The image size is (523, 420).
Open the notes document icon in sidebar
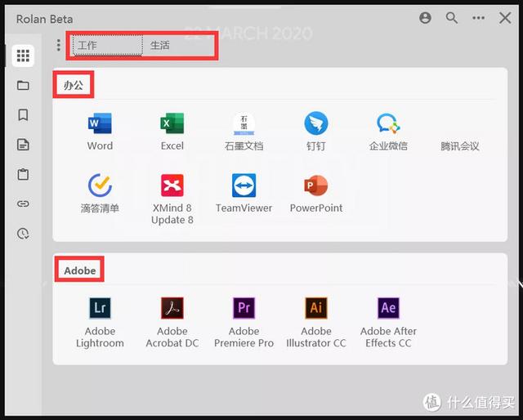pyautogui.click(x=23, y=145)
